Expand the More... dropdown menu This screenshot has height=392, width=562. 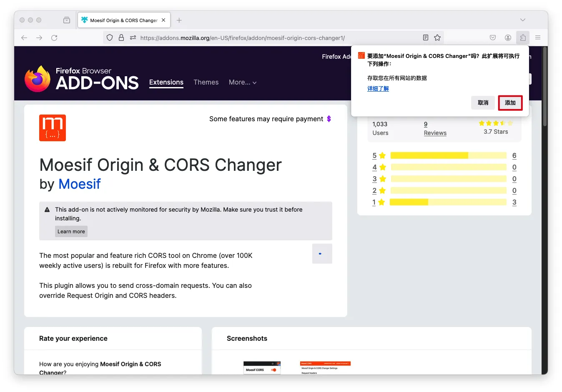pyautogui.click(x=242, y=82)
